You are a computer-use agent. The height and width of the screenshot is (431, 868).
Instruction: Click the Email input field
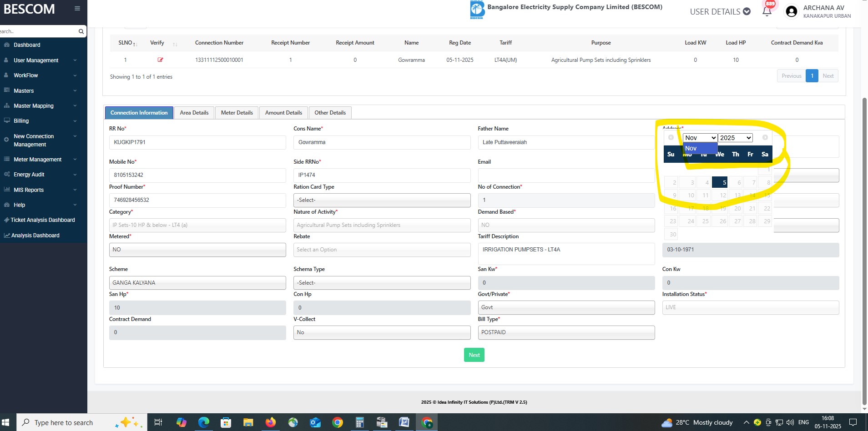[566, 175]
